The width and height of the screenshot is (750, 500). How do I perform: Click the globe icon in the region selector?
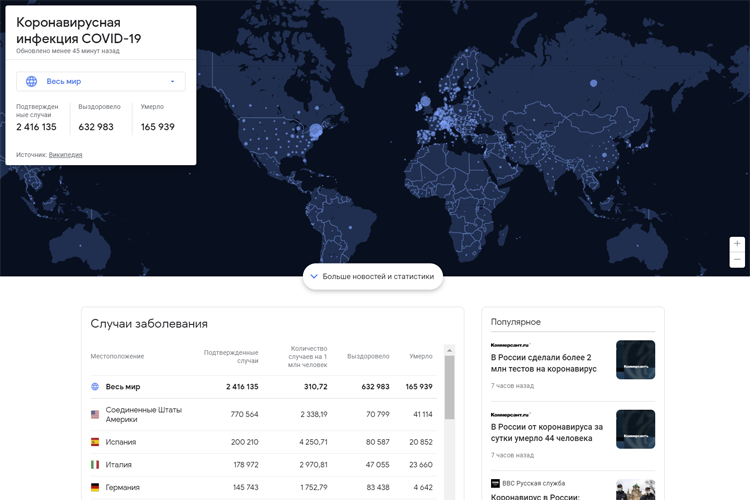pos(32,81)
